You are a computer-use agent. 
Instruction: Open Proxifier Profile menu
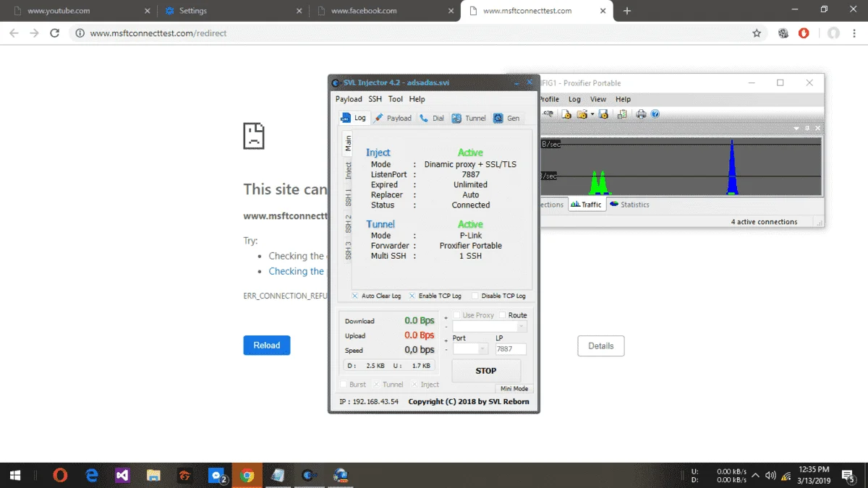click(549, 99)
